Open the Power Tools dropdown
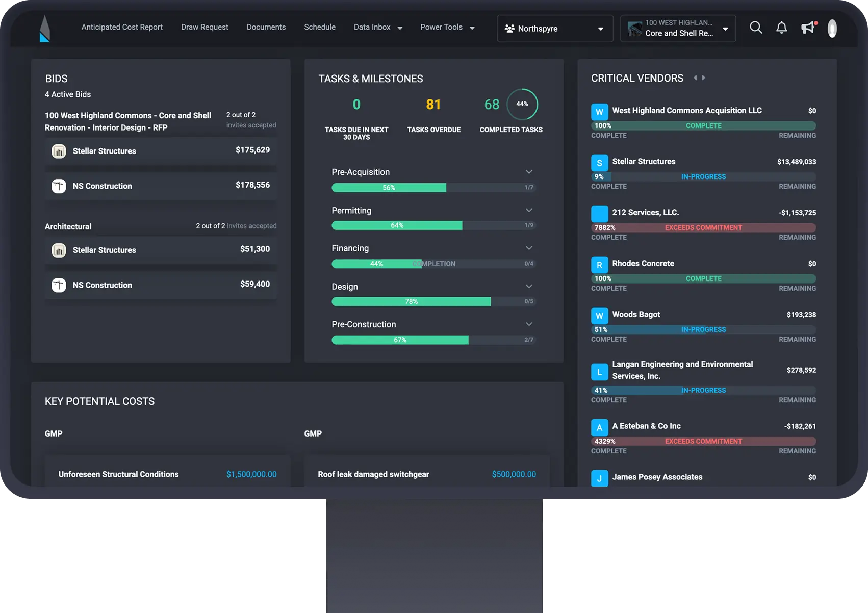868x613 pixels. tap(447, 27)
